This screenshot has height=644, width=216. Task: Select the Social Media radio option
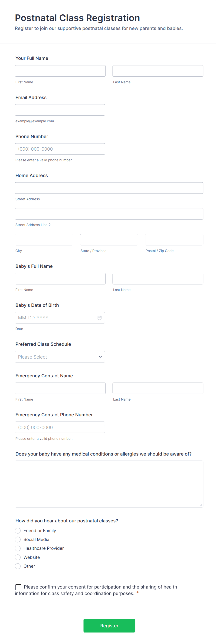click(18, 540)
